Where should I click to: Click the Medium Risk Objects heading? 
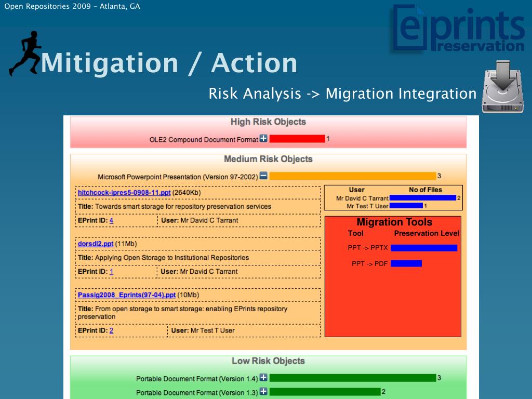269,159
